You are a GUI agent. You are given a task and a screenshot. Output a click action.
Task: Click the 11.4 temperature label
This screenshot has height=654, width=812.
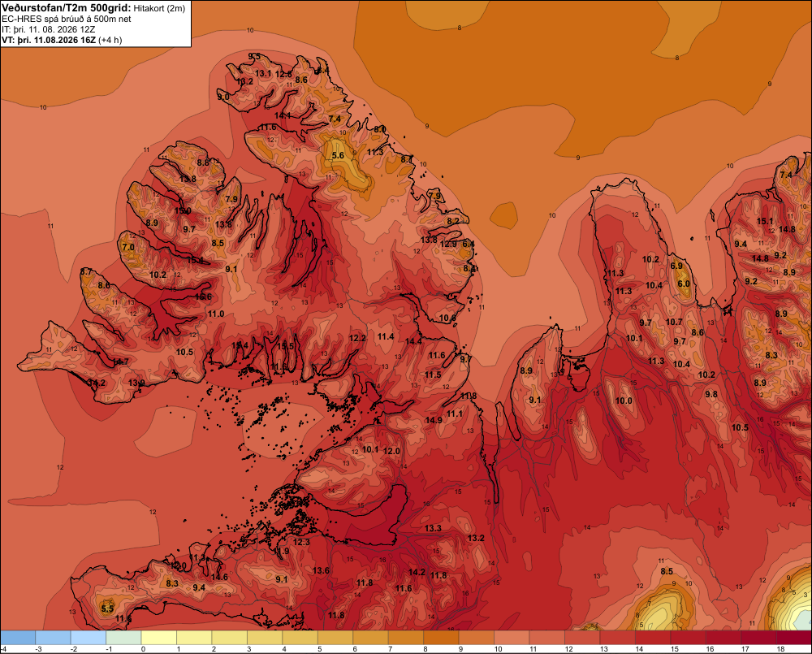385,337
